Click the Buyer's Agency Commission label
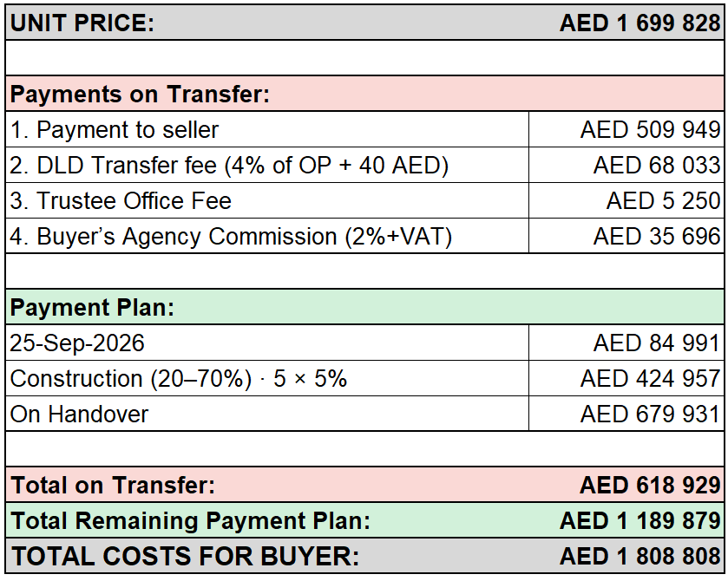 point(231,236)
